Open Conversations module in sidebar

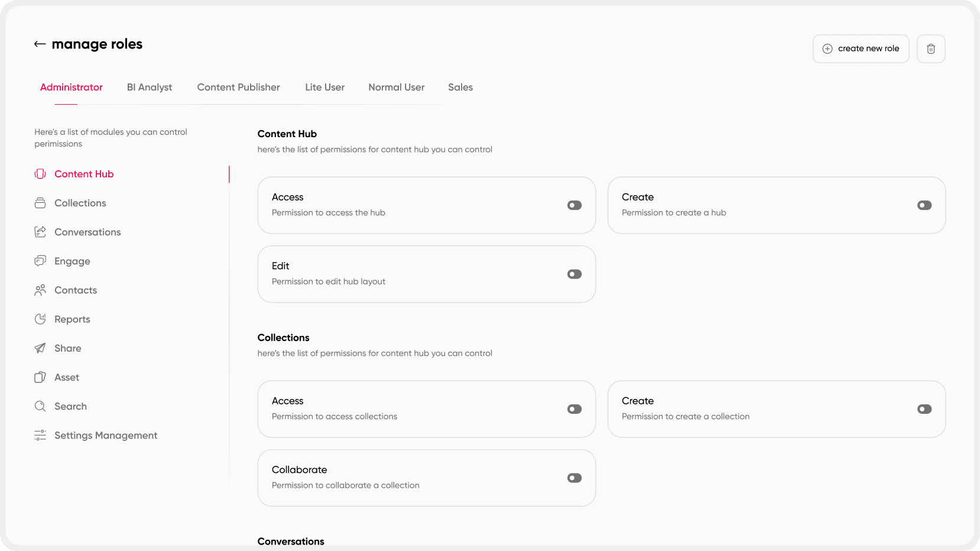pos(87,232)
